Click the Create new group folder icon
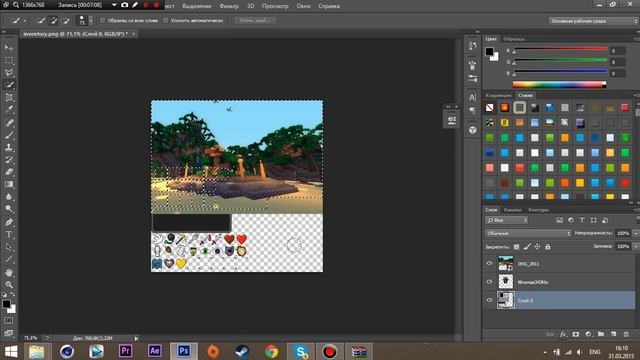640x360 pixels. click(x=601, y=334)
